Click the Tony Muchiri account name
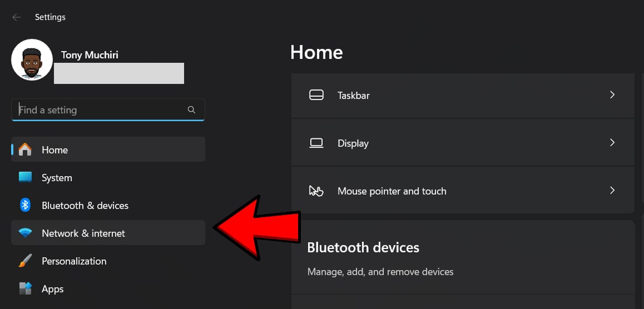The width and height of the screenshot is (644, 309). coord(90,55)
